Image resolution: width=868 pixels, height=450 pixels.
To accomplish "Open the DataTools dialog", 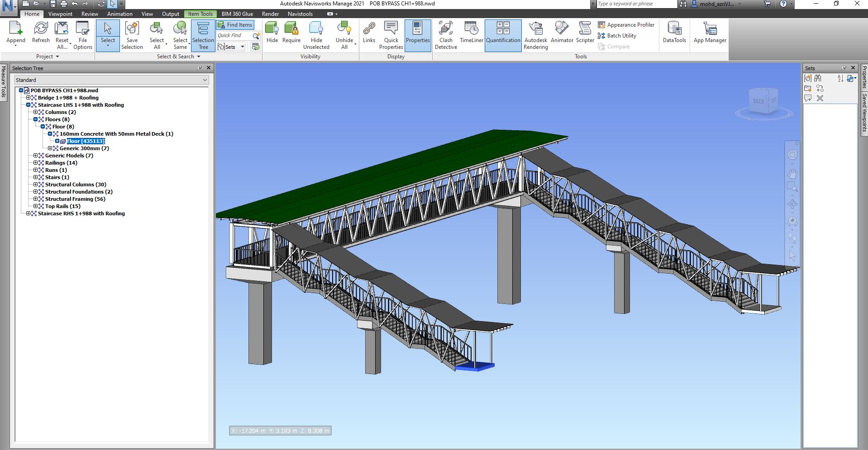I will [674, 34].
